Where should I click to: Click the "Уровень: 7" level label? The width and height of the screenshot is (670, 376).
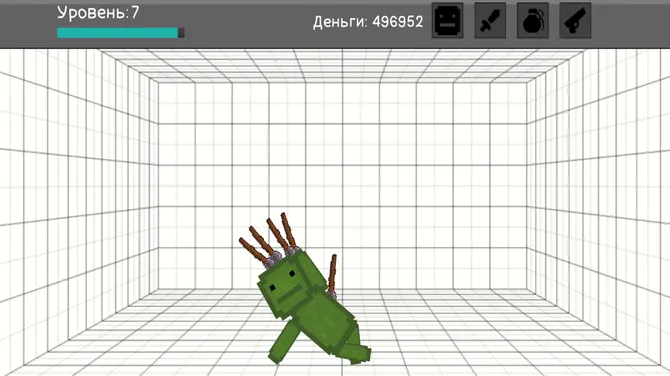98,13
